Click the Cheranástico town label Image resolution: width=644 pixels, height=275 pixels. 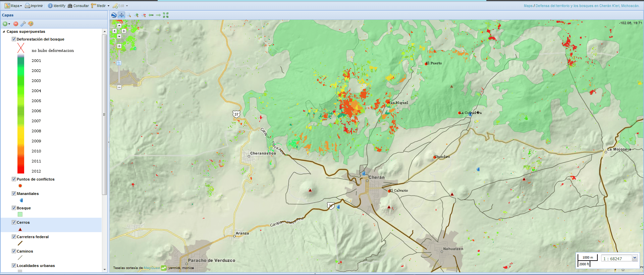click(263, 153)
